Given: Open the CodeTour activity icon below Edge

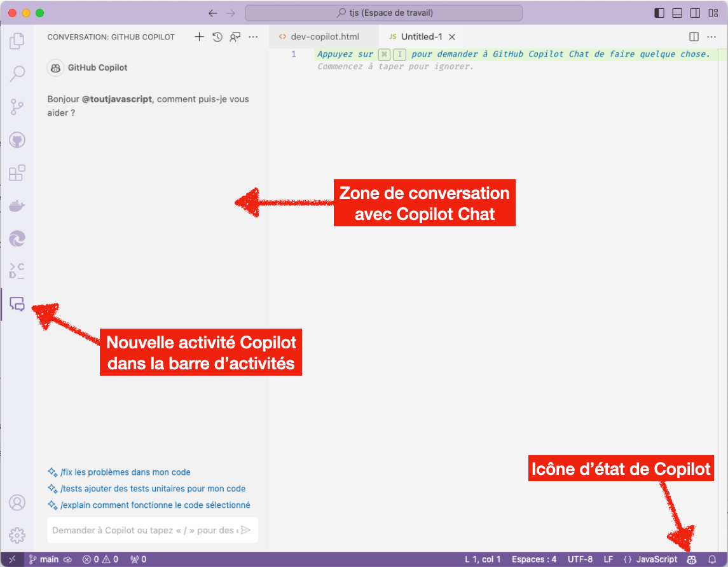Looking at the screenshot, I should click(17, 271).
